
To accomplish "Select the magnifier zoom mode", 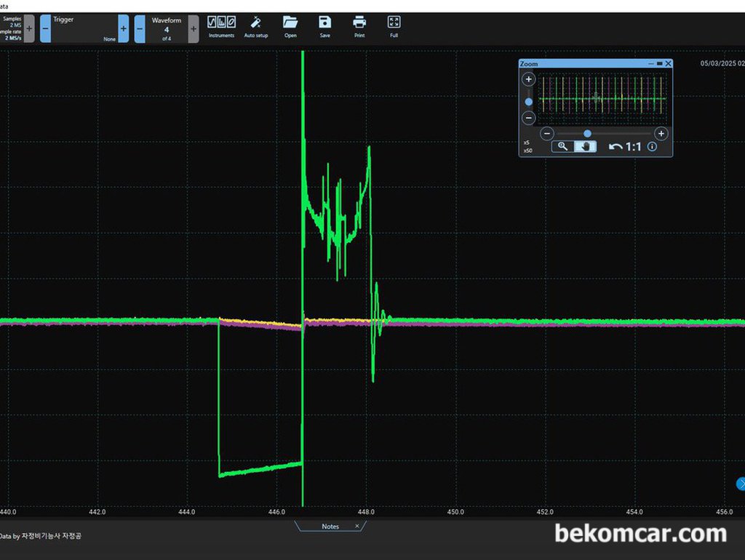I will (562, 146).
